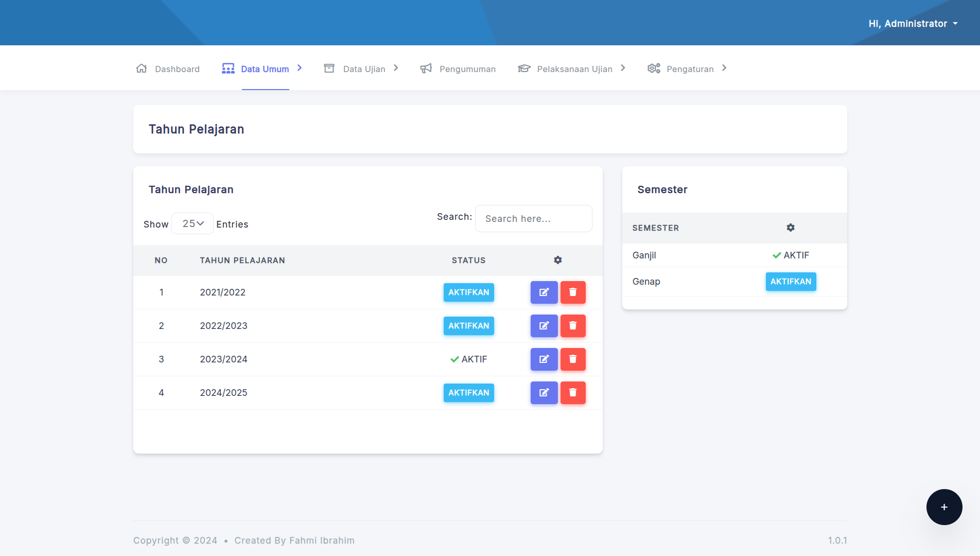This screenshot has height=556, width=980.
Task: Click the floating plus add button
Action: tap(944, 507)
